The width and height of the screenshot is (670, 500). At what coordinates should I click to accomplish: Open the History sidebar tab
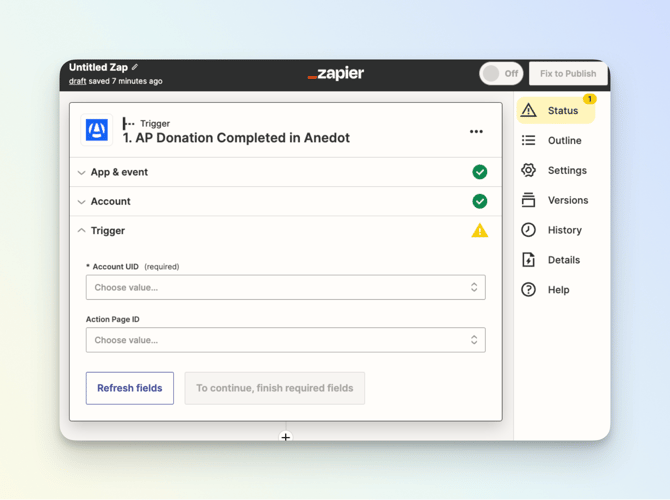[x=555, y=230]
